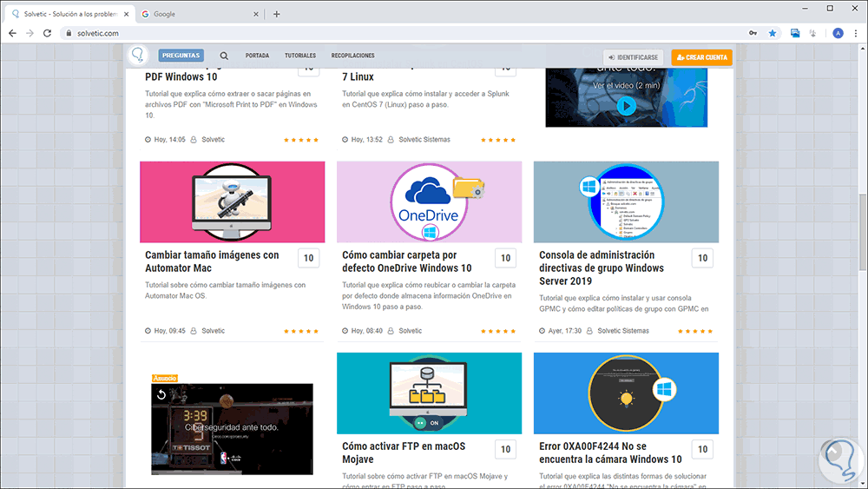Image resolution: width=868 pixels, height=489 pixels.
Task: Open Consola de administración directivas de grupo article
Action: [602, 268]
